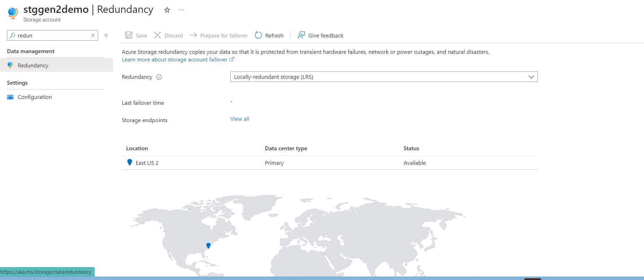Viewport: 644px width, 280px height.
Task: Expand the dropdown chevron for LRS selection
Action: tap(531, 77)
